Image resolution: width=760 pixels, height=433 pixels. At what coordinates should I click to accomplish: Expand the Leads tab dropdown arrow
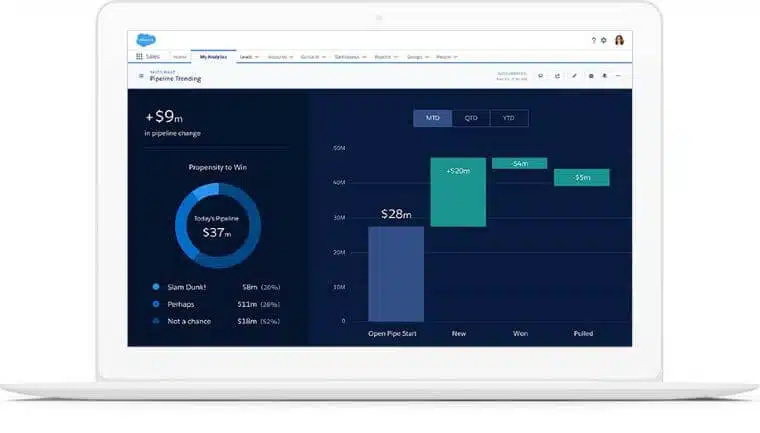[x=257, y=57]
